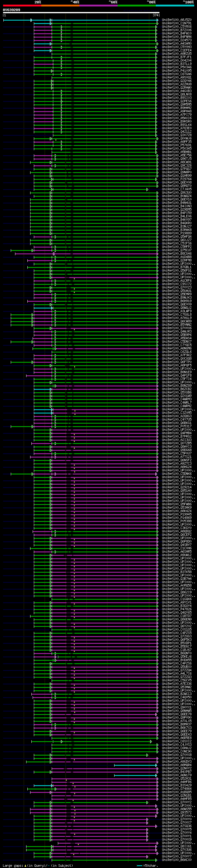This screenshot has width=197, height=868.
Task: Select hit label UniRef100_Q2PES6
Action: point(177,101)
